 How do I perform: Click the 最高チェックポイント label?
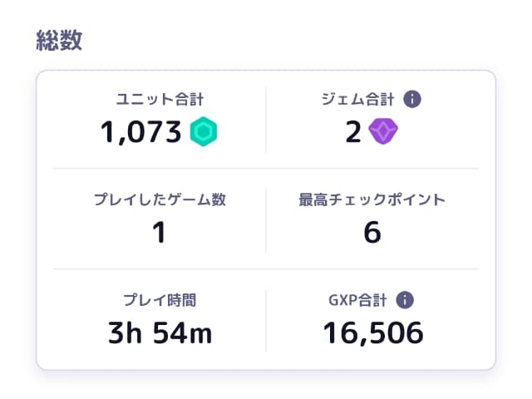372,199
